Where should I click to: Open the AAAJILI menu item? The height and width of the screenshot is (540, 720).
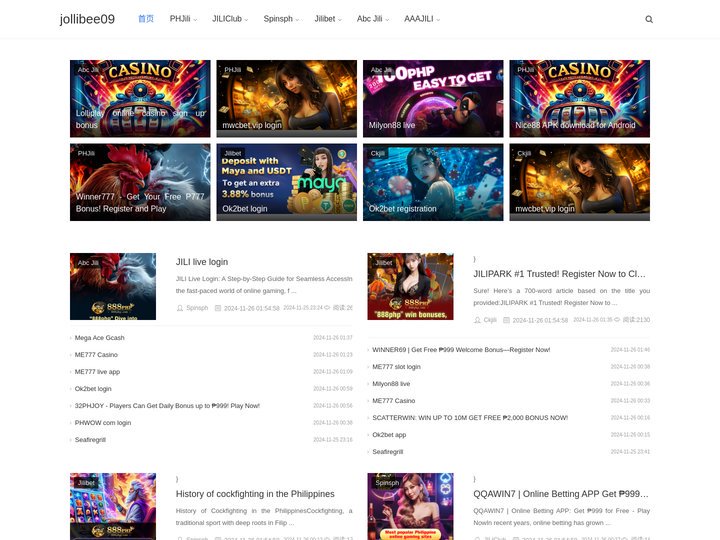[419, 19]
